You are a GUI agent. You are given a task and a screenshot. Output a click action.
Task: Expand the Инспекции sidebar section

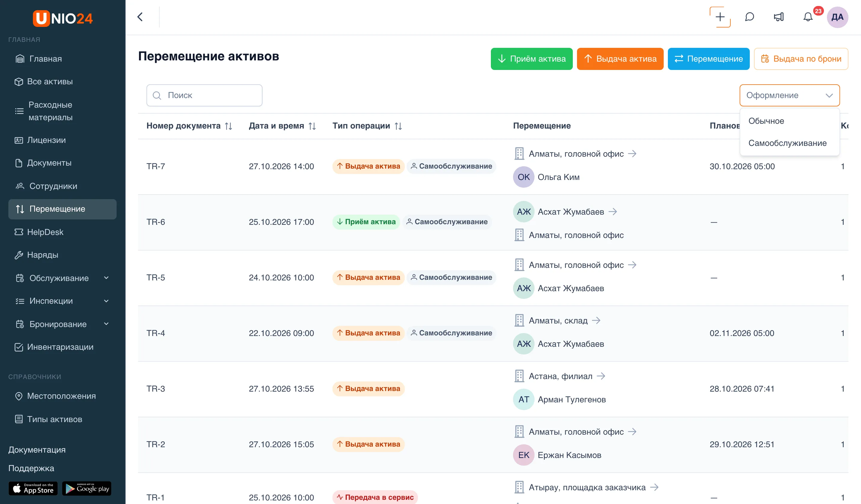coord(62,301)
